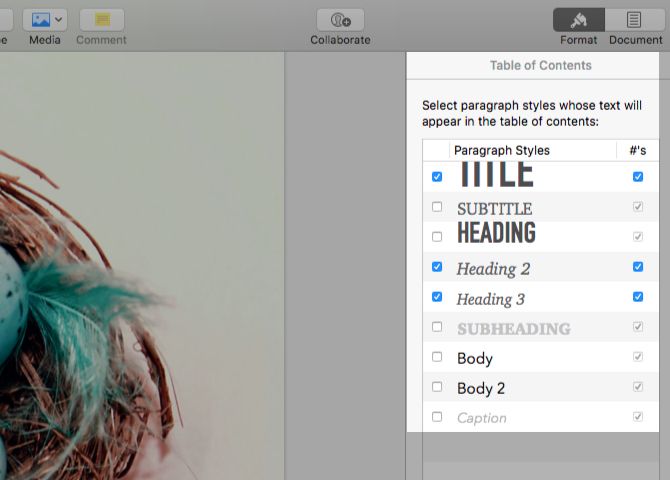This screenshot has height=480, width=670.
Task: Toggle page numbers checkbox for Body 2 row
Action: click(x=638, y=387)
